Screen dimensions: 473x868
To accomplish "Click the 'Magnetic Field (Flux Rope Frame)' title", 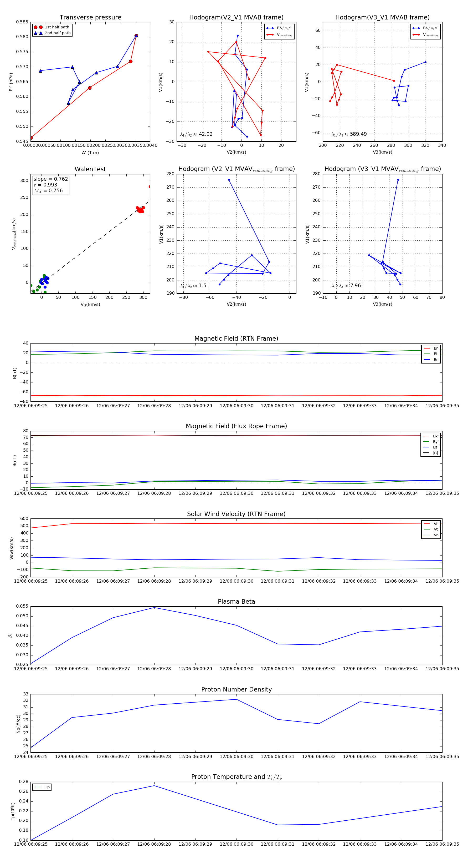I will pyautogui.click(x=236, y=426).
